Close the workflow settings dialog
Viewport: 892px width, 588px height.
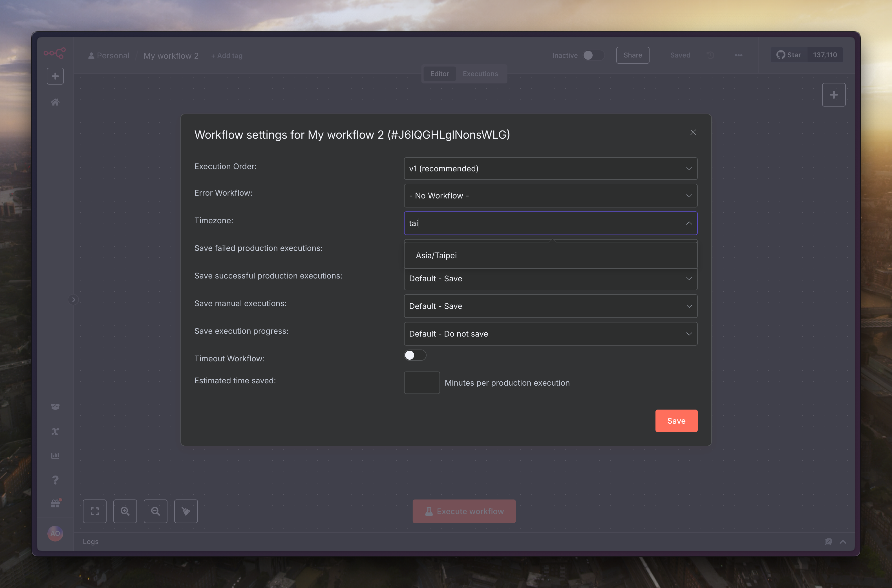click(693, 132)
